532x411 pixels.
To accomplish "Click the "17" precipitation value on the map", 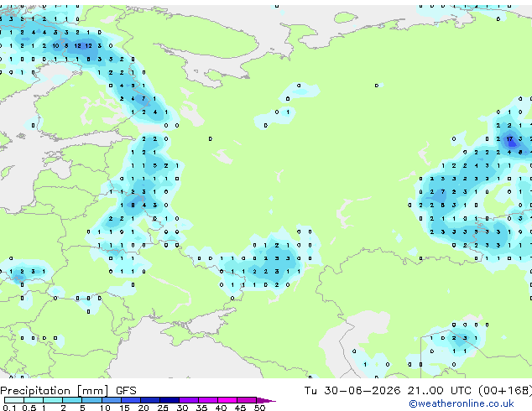I will (509, 138).
